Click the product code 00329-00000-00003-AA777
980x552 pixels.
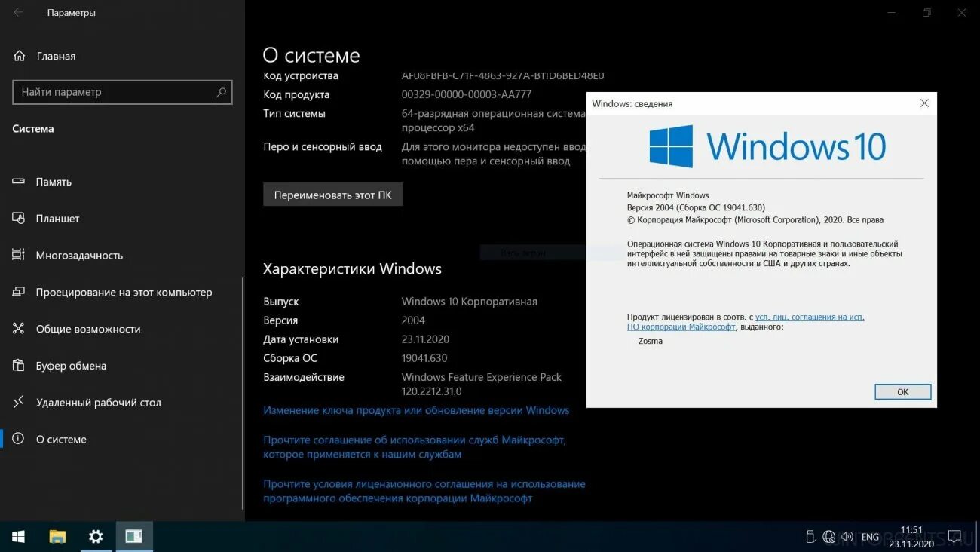click(467, 94)
